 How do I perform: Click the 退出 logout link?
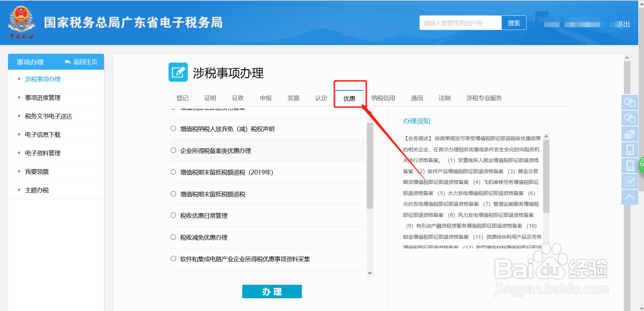pyautogui.click(x=623, y=24)
